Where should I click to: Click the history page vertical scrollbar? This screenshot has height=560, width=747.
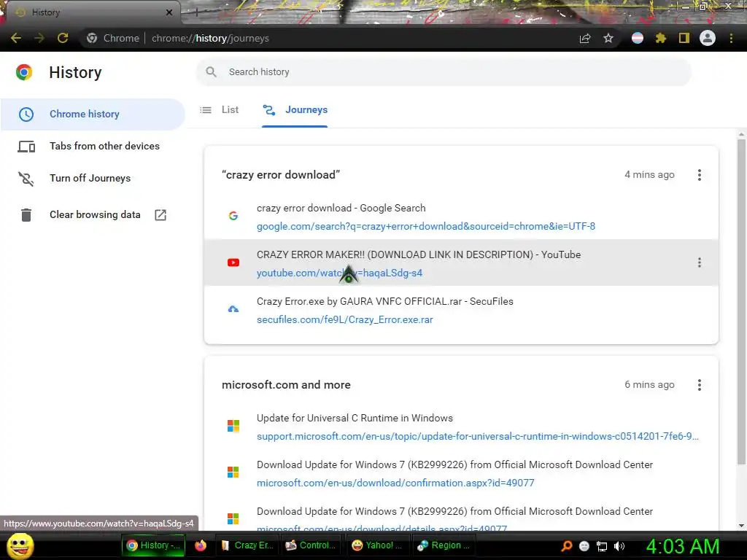click(x=741, y=302)
